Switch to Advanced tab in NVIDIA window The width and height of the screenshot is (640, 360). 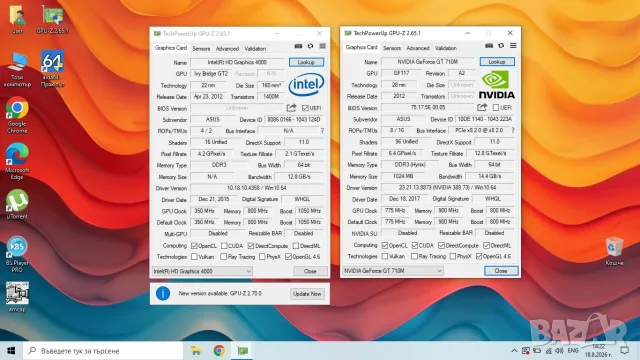[418, 48]
